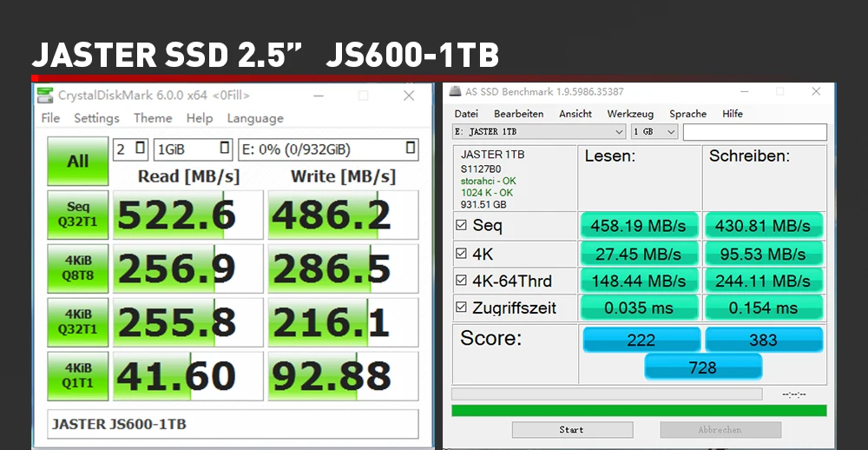Run all CrystalDiskMark tests with All button
The width and height of the screenshot is (868, 450).
(x=78, y=162)
